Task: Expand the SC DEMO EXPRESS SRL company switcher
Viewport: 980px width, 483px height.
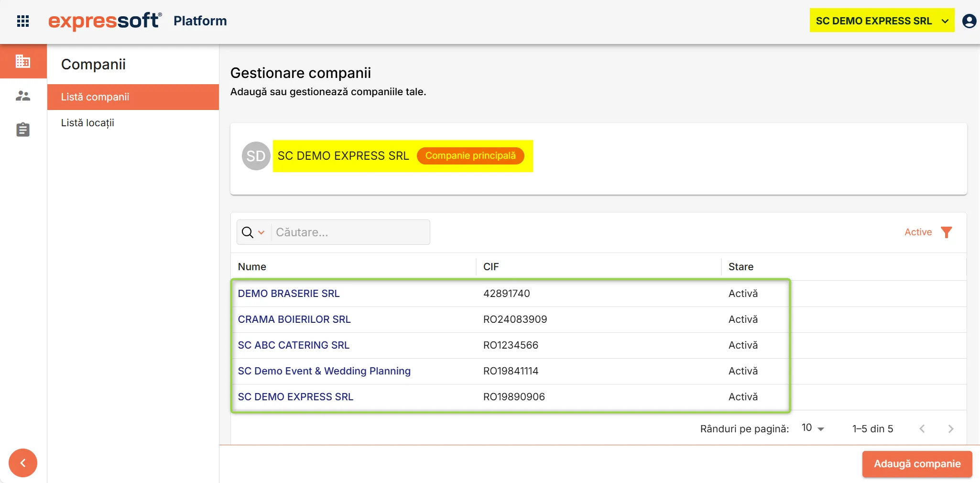Action: [x=882, y=21]
